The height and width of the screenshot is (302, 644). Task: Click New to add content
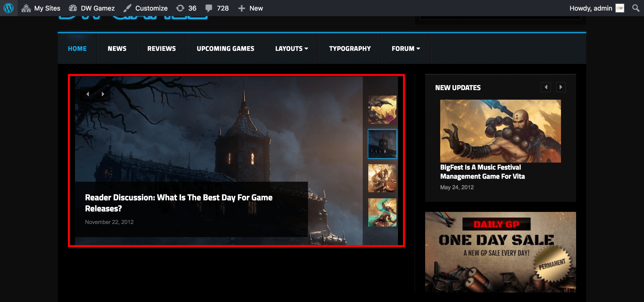click(x=251, y=8)
